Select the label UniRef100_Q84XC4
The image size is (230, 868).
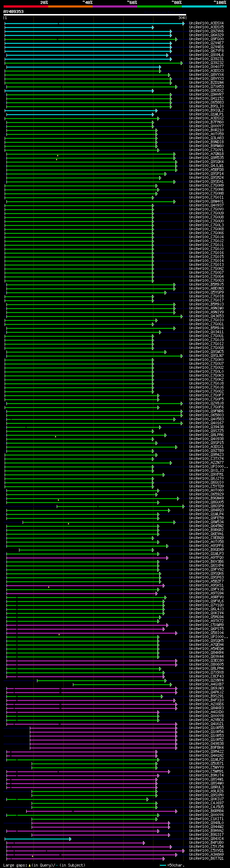tap(206, 839)
